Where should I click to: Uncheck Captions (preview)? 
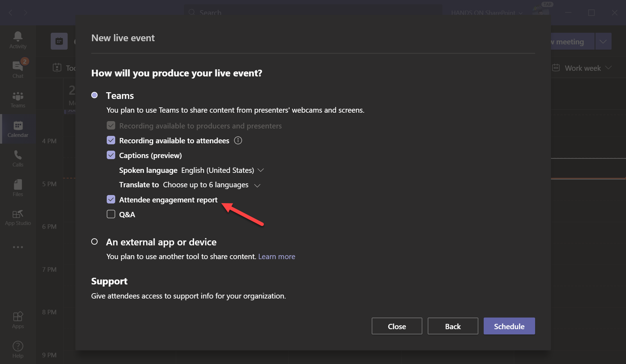point(111,155)
